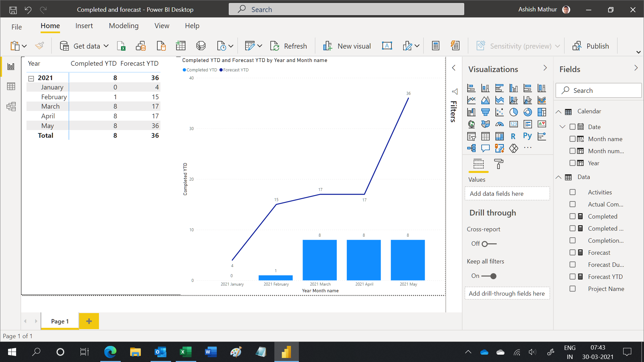Open Model view icon in sidebar
The height and width of the screenshot is (362, 644).
11,107
